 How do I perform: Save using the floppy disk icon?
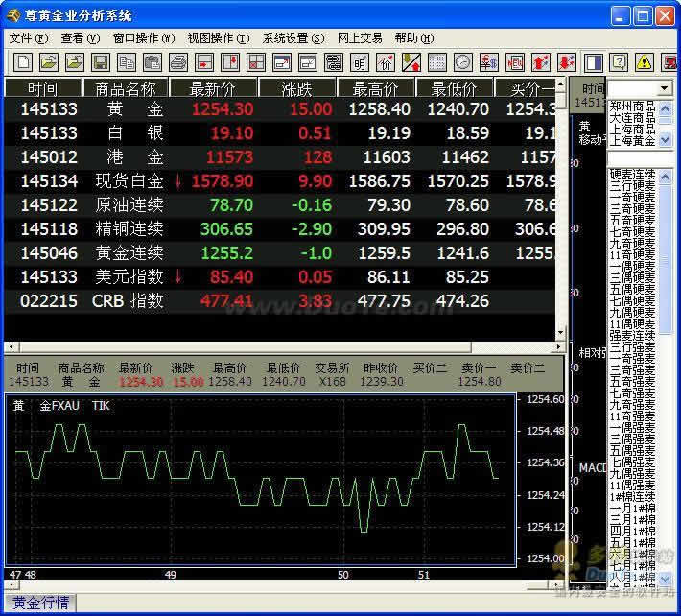pos(101,63)
